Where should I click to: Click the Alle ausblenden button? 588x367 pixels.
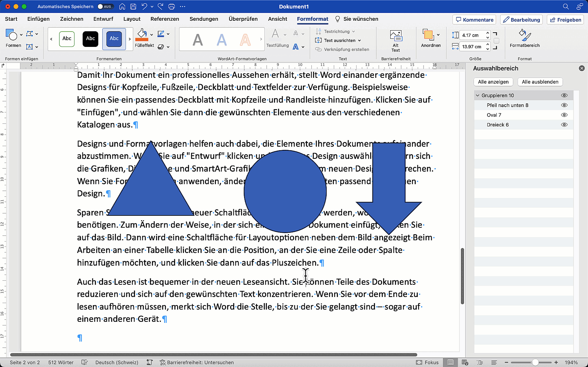[540, 82]
